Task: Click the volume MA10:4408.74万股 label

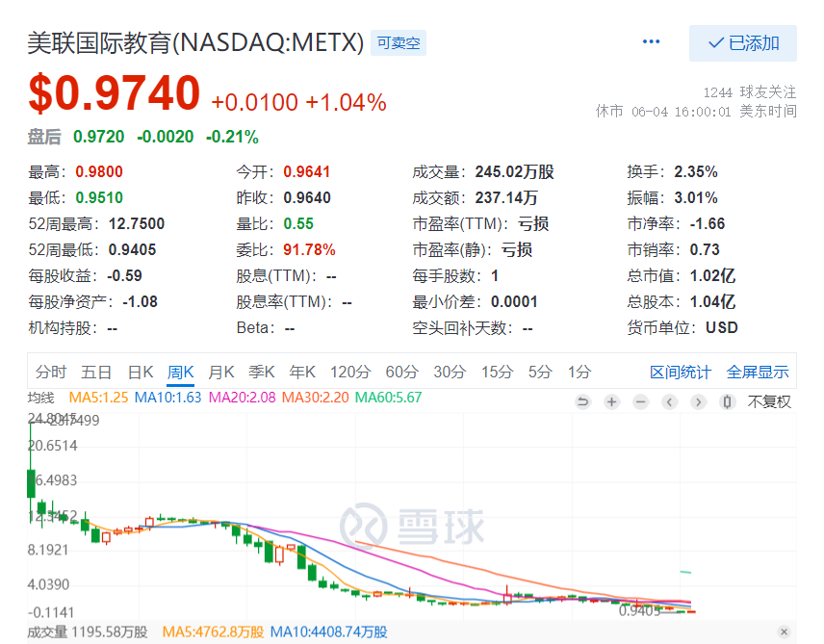Action: pyautogui.click(x=328, y=631)
